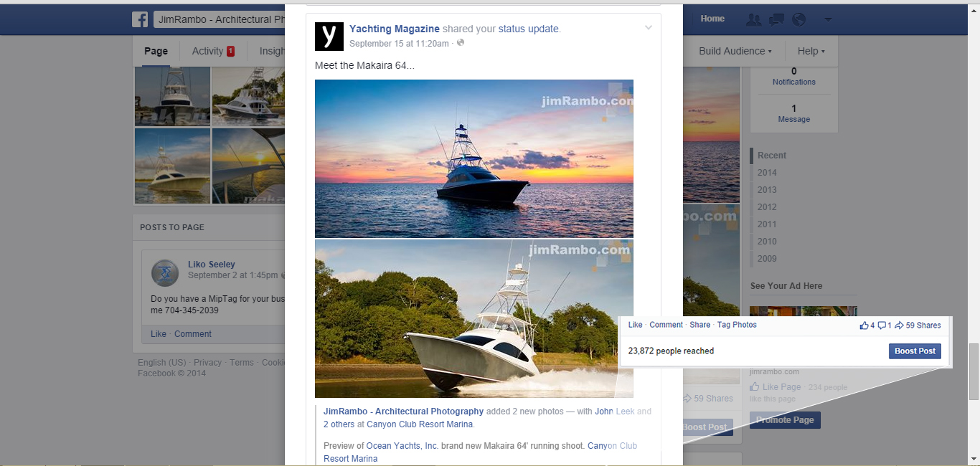Open the sunset yacht photo in post
This screenshot has height=466, width=980.
(x=474, y=158)
